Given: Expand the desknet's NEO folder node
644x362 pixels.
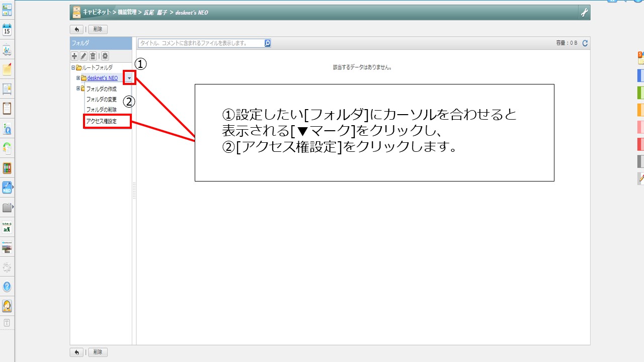Looking at the screenshot, I should coord(78,78).
